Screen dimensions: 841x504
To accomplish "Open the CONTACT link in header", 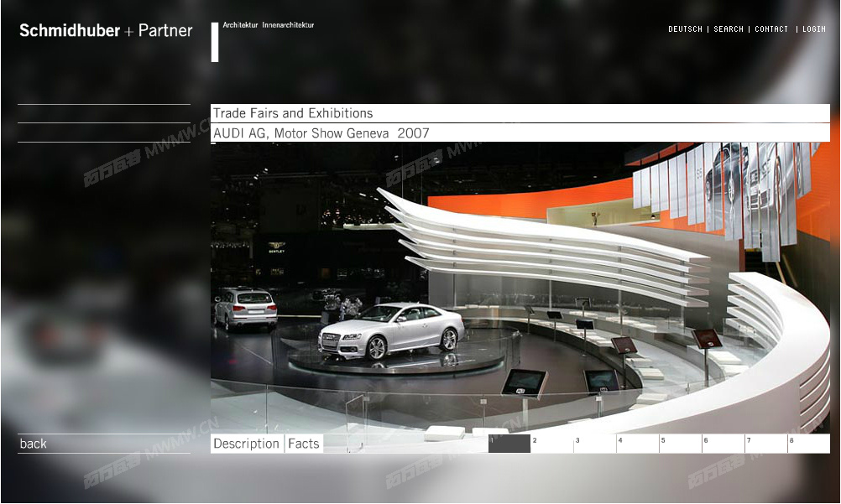I will 771,29.
